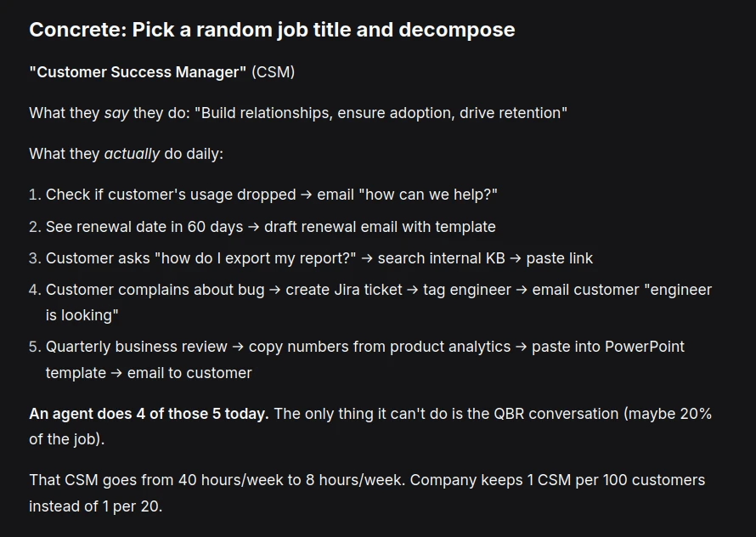Click the "paste link" step text
756x537 pixels.
click(561, 258)
